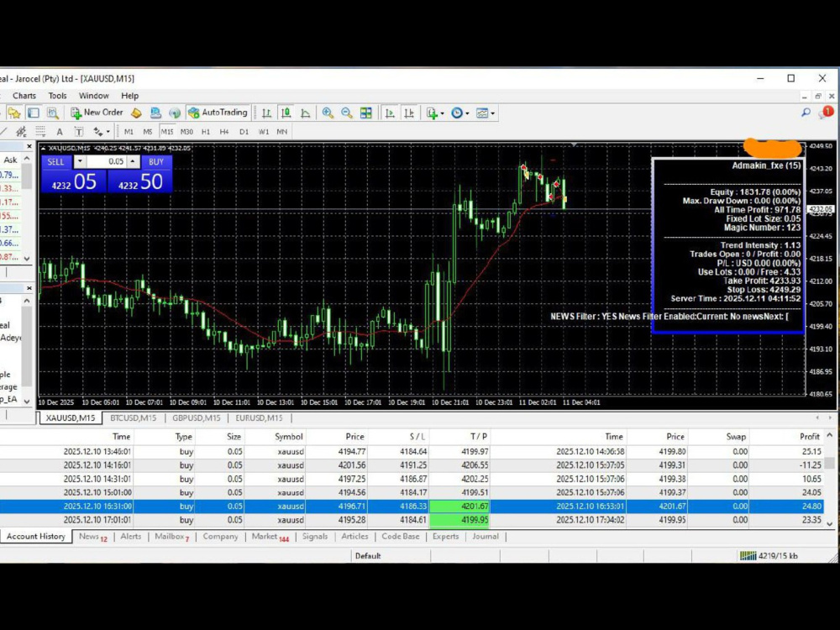This screenshot has width=840, height=630.
Task: Toggle the Terminal panel toolbar icon
Action: (34, 113)
